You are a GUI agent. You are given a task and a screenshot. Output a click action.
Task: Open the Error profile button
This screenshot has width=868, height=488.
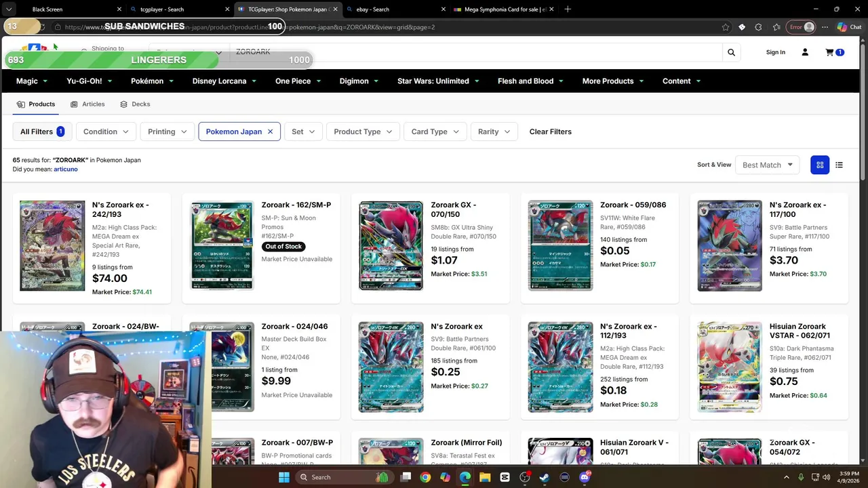(801, 27)
